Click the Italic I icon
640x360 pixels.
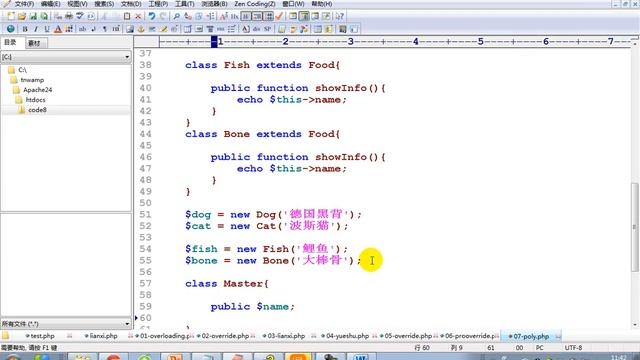click(36, 29)
